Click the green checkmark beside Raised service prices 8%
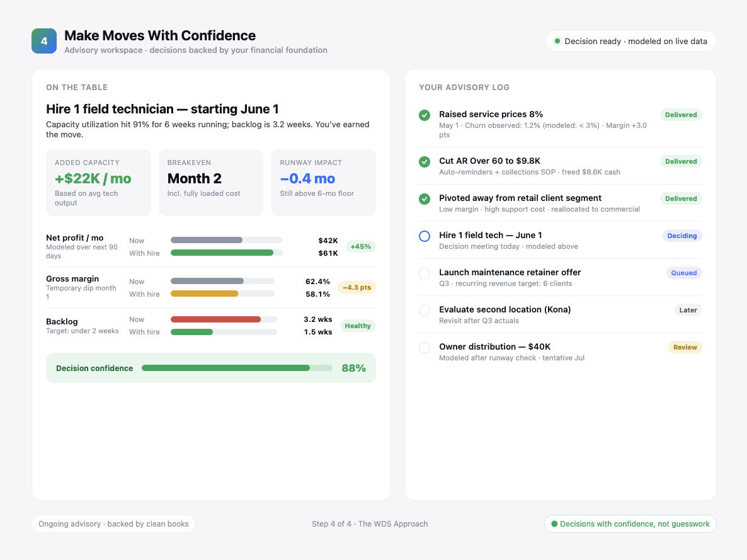 [x=424, y=115]
